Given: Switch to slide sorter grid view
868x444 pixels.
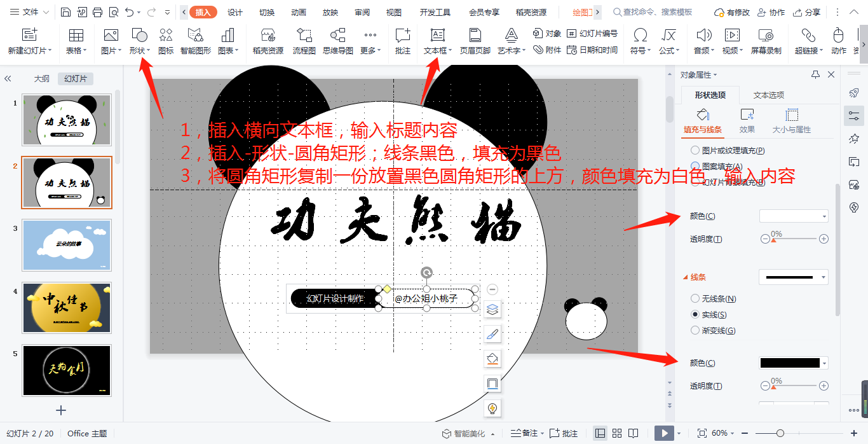Looking at the screenshot, I should pos(617,433).
